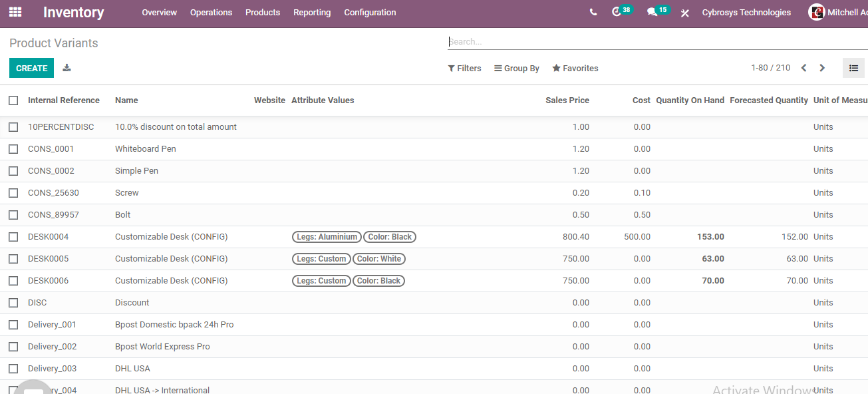The width and height of the screenshot is (868, 394).
Task: Click Mitchell Admin user avatar
Action: coord(816,12)
